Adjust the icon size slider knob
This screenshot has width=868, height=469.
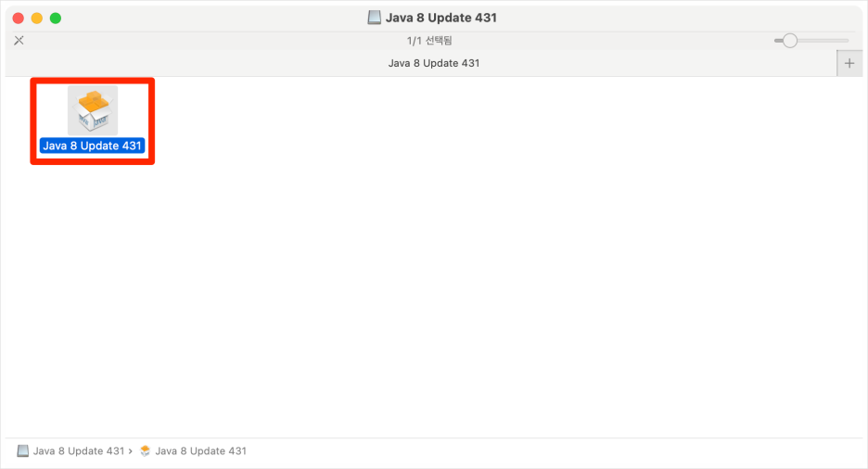click(790, 41)
